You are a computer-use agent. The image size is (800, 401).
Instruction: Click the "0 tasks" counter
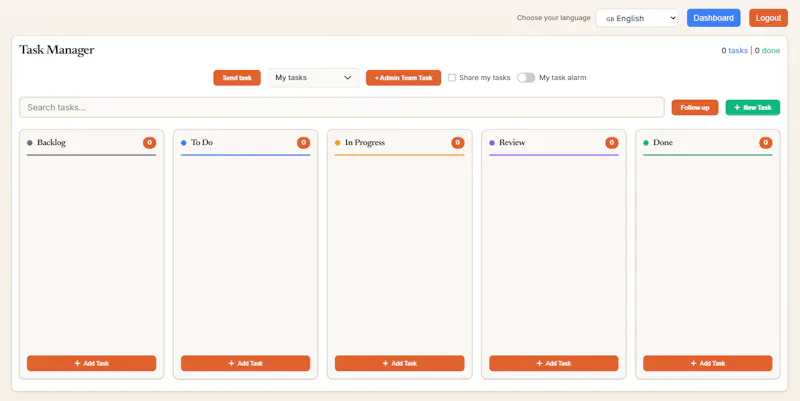pos(734,51)
